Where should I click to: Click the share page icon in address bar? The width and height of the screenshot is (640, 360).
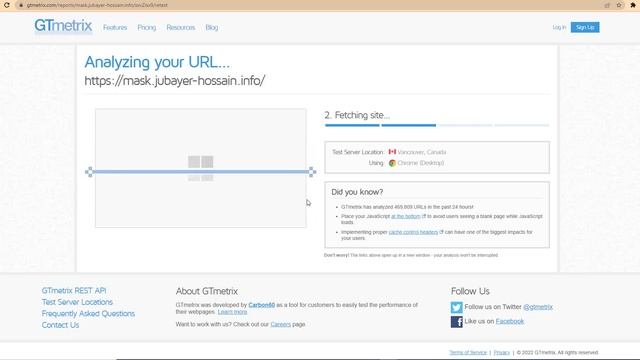[607, 5]
